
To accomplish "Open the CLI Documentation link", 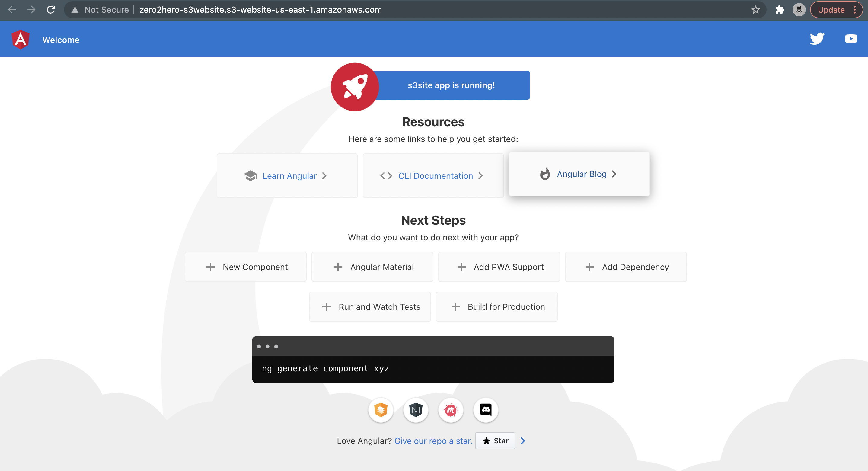I will [x=436, y=176].
